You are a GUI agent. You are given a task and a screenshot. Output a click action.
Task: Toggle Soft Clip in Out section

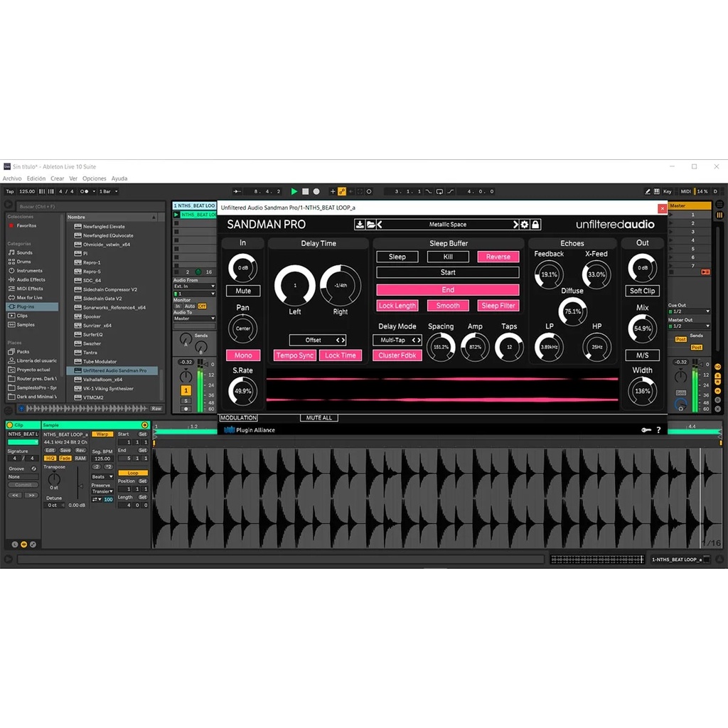pyautogui.click(x=642, y=291)
